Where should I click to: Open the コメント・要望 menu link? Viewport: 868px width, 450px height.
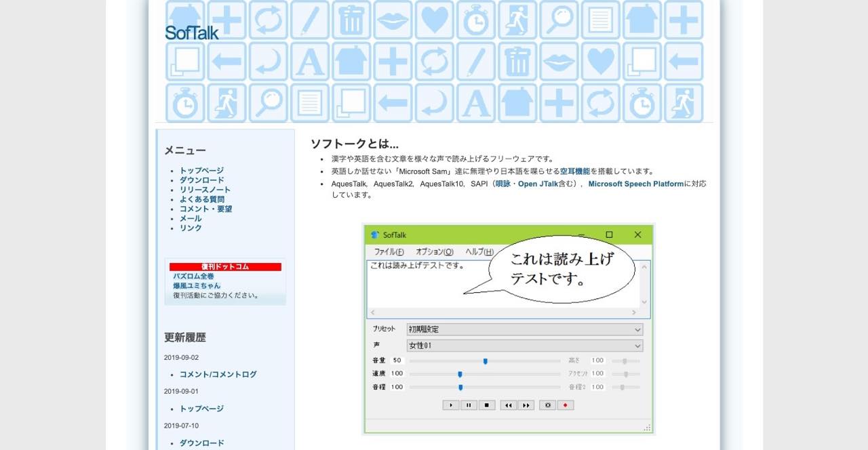pyautogui.click(x=205, y=209)
